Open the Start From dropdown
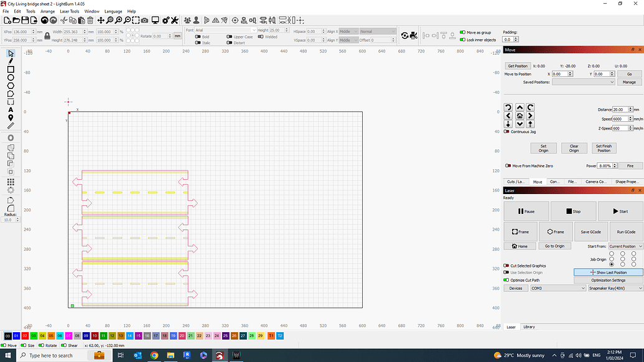Screen dimensions: 644x362 [x=625, y=246]
